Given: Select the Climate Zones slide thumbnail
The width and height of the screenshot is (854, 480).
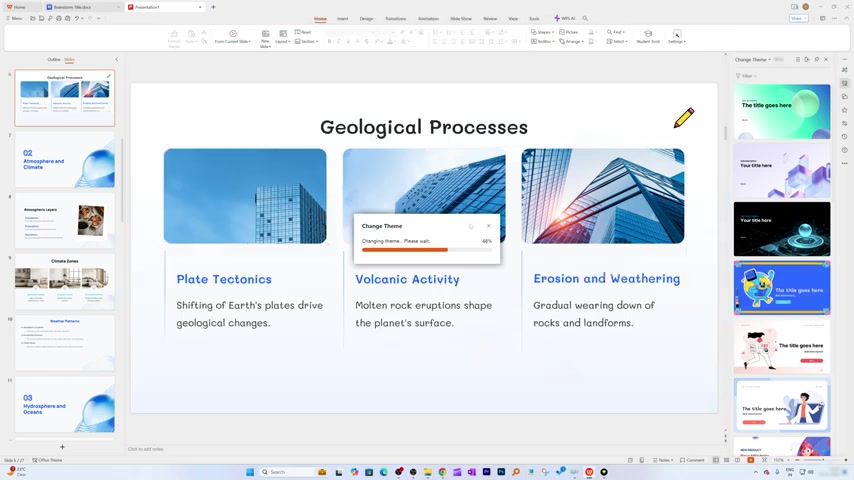Looking at the screenshot, I should point(65,282).
